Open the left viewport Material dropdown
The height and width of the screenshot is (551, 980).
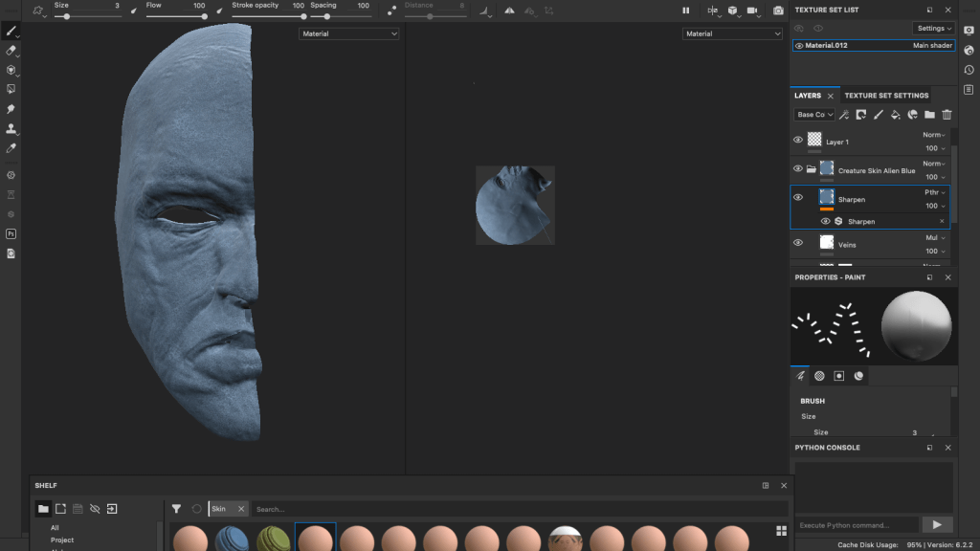point(348,33)
